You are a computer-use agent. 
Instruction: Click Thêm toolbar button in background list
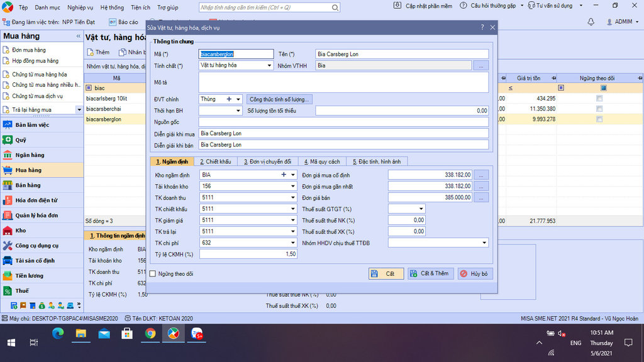99,52
